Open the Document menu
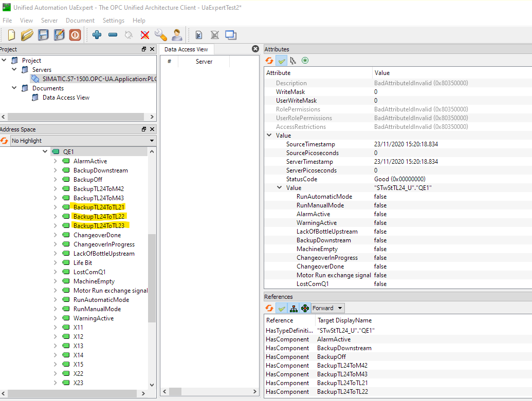This screenshot has width=532, height=401. coord(80,21)
